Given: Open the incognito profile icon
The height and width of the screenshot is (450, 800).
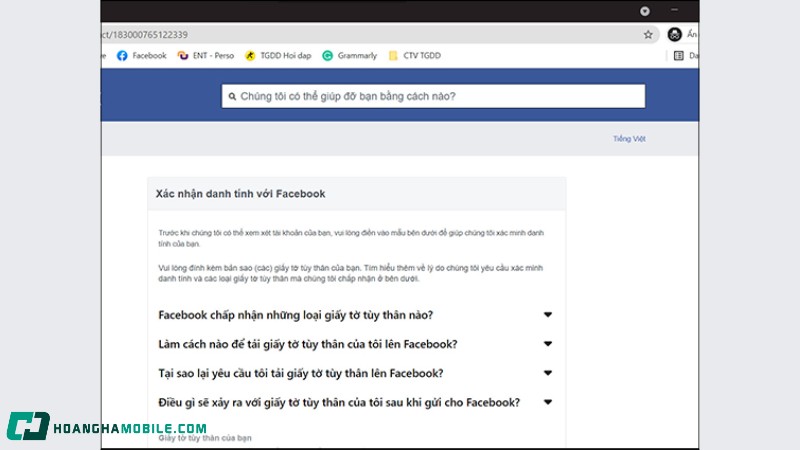Looking at the screenshot, I should coord(674,35).
